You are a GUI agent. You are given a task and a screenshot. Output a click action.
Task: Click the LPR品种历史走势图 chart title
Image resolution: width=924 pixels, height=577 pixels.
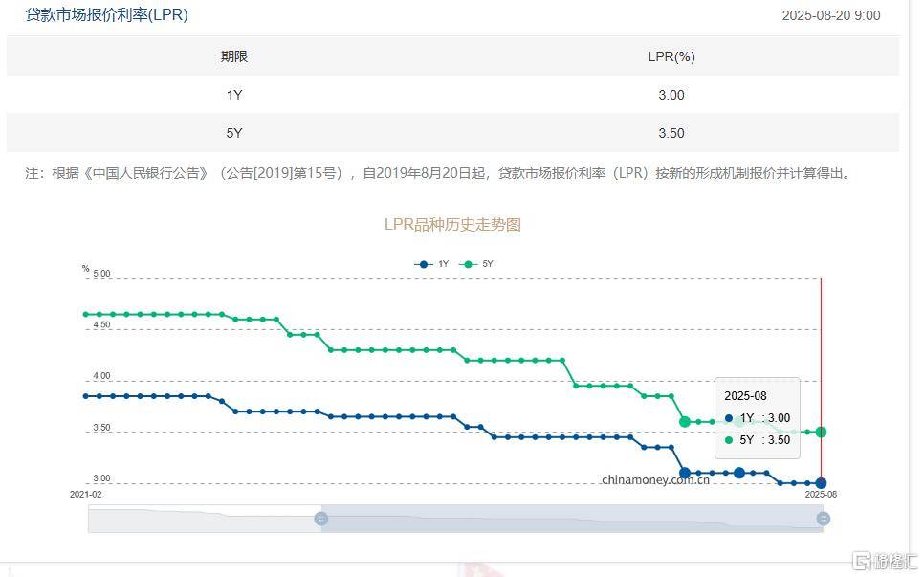pyautogui.click(x=452, y=225)
